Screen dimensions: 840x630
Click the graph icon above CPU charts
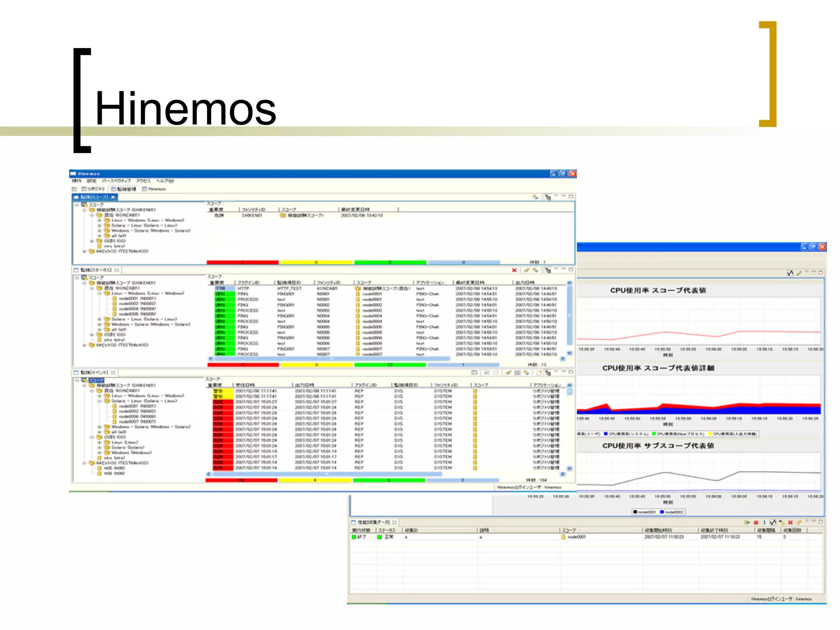click(790, 273)
